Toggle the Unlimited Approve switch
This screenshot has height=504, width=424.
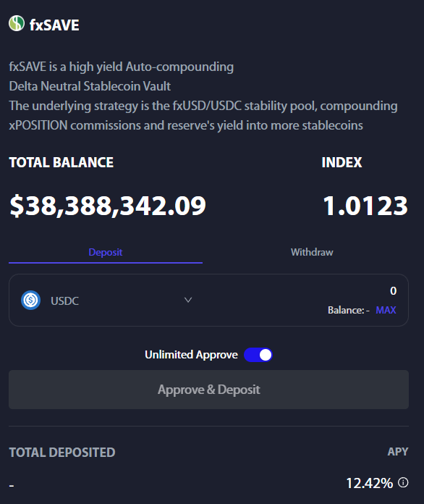coord(258,355)
